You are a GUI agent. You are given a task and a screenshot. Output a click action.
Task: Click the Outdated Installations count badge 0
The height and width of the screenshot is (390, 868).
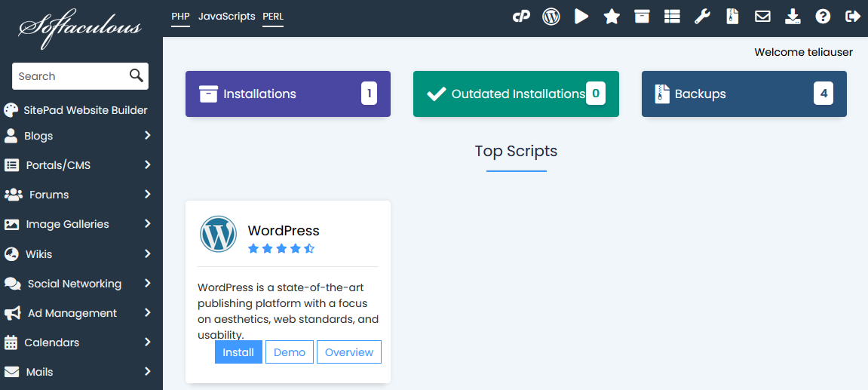click(x=596, y=93)
